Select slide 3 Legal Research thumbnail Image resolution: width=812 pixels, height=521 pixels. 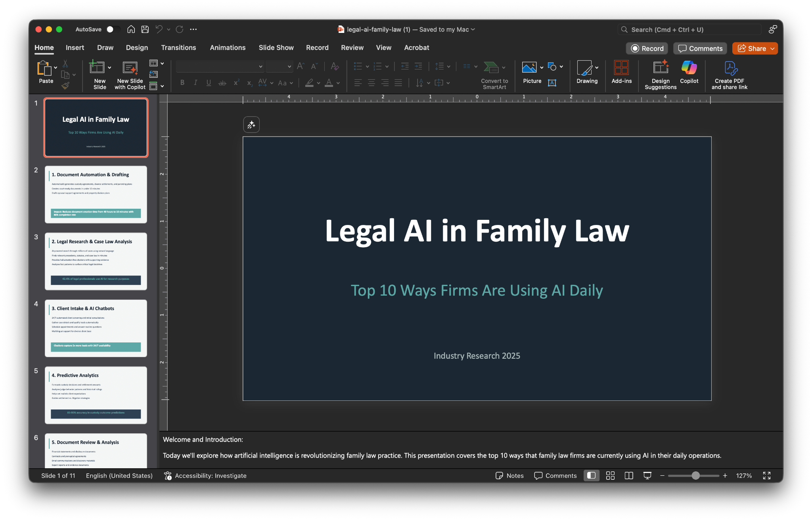[x=96, y=261]
